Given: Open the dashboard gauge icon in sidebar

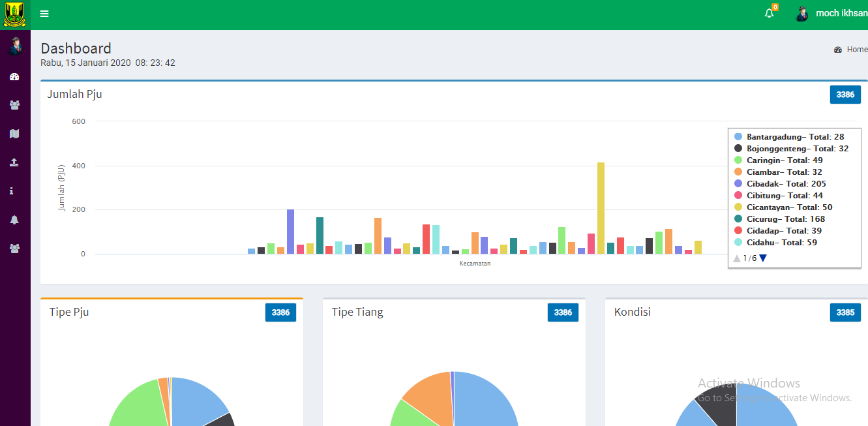Looking at the screenshot, I should pyautogui.click(x=14, y=77).
